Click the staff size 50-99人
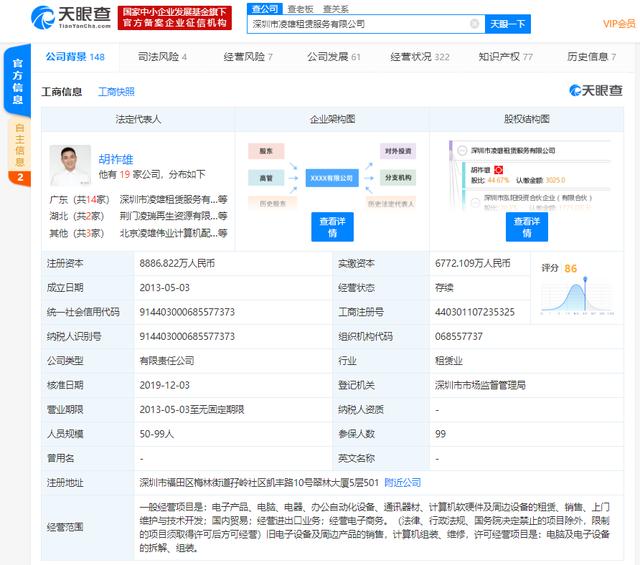The image size is (640, 565). [157, 434]
